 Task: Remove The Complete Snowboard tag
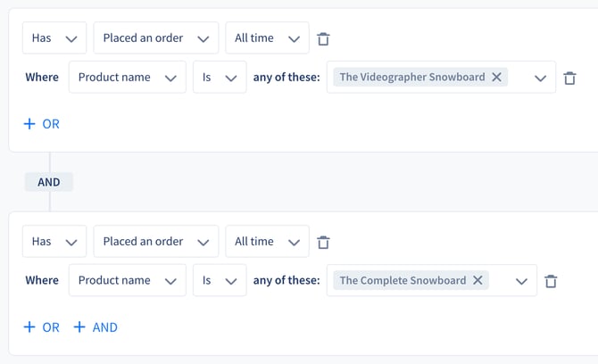pyautogui.click(x=478, y=280)
